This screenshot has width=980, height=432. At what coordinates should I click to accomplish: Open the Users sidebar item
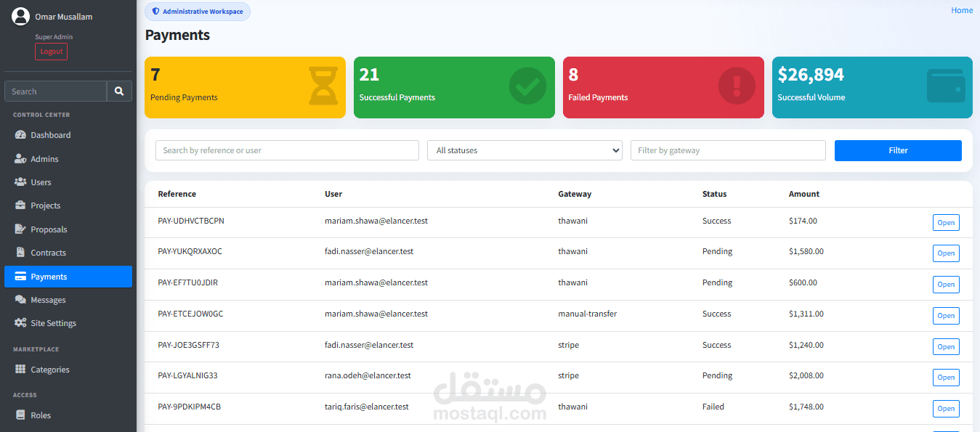click(x=68, y=182)
